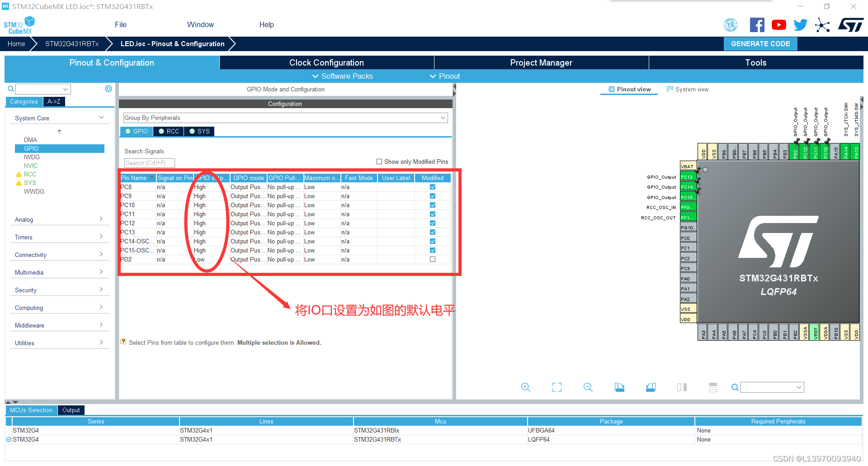
Task: Toggle Modified checkbox for PC12
Action: 433,223
